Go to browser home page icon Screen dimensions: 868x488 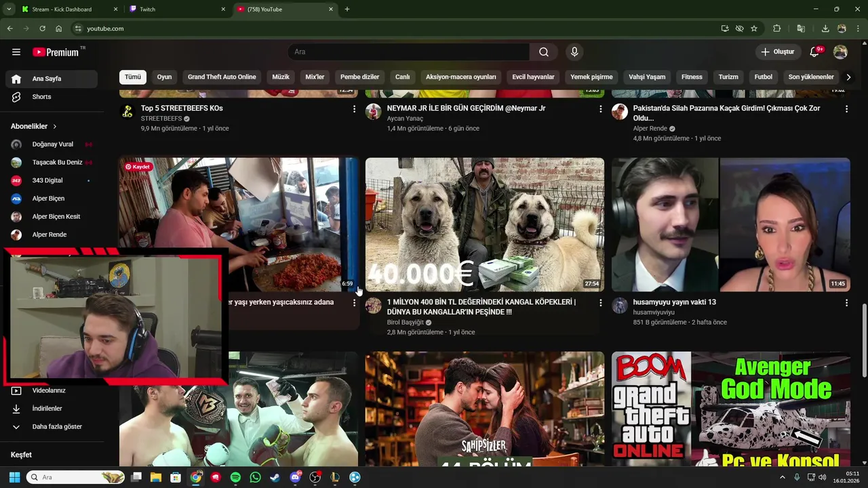pyautogui.click(x=58, y=28)
